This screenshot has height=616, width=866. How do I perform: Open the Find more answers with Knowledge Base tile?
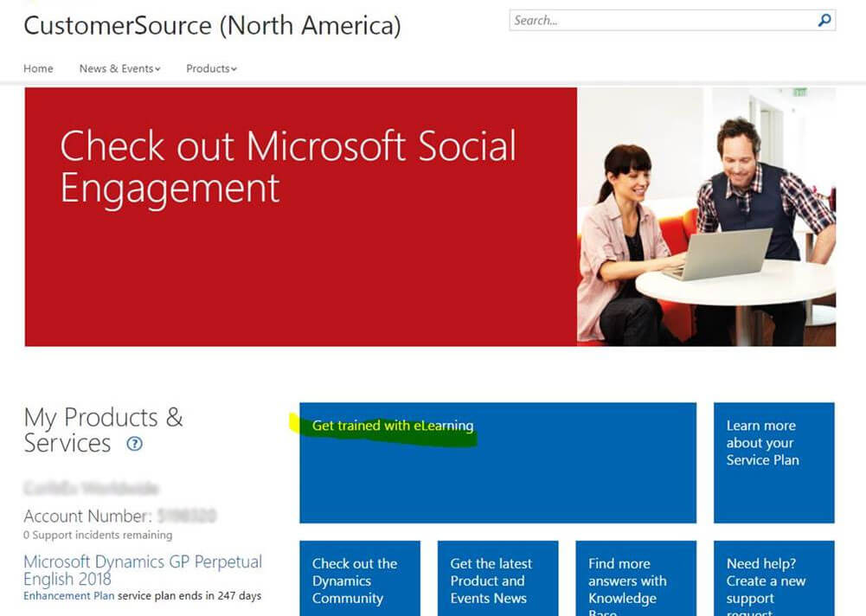636,579
